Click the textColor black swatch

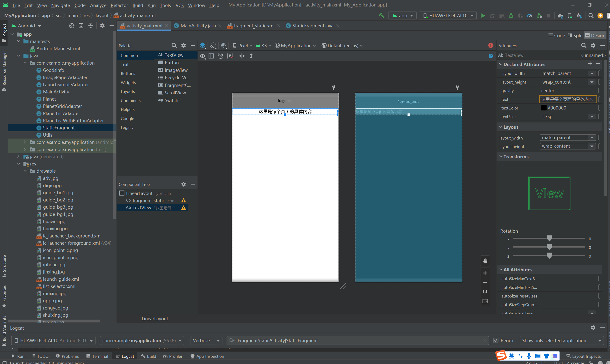pos(543,108)
